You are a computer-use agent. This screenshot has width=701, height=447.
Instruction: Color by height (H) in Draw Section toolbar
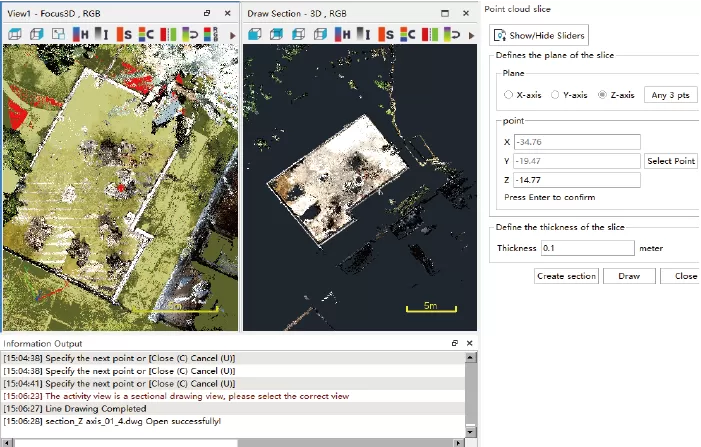pos(342,34)
